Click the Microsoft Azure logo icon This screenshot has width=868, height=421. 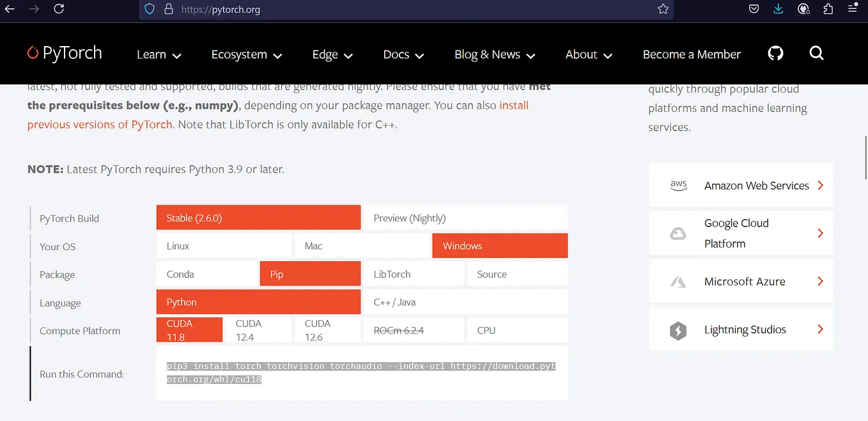[678, 281]
